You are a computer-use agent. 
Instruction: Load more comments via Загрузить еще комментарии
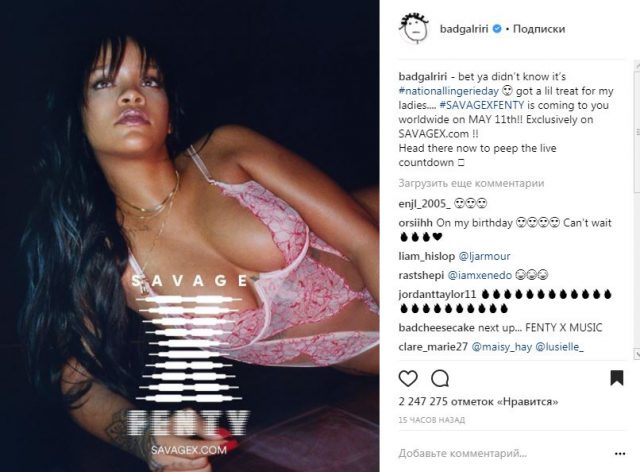(x=471, y=183)
